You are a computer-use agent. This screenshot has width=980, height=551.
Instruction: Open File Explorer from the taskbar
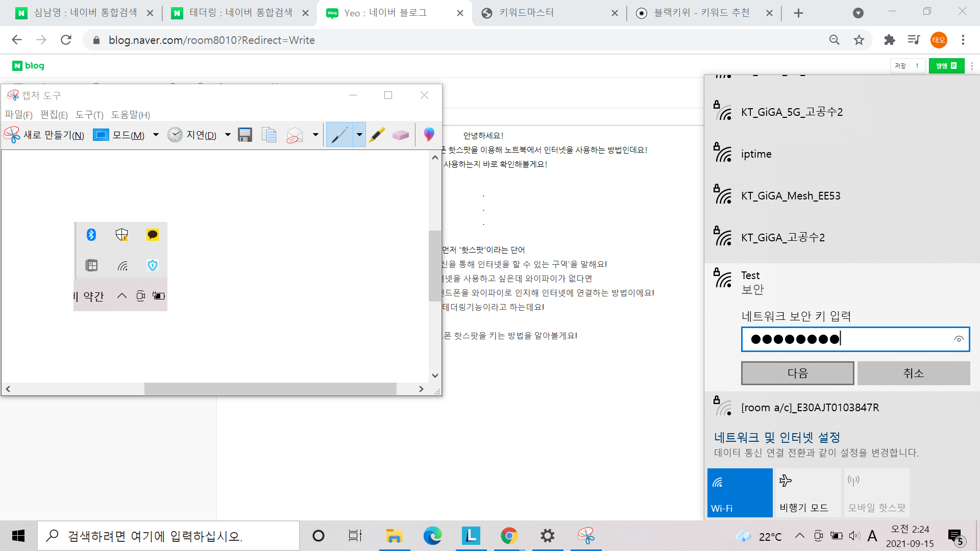tap(394, 536)
